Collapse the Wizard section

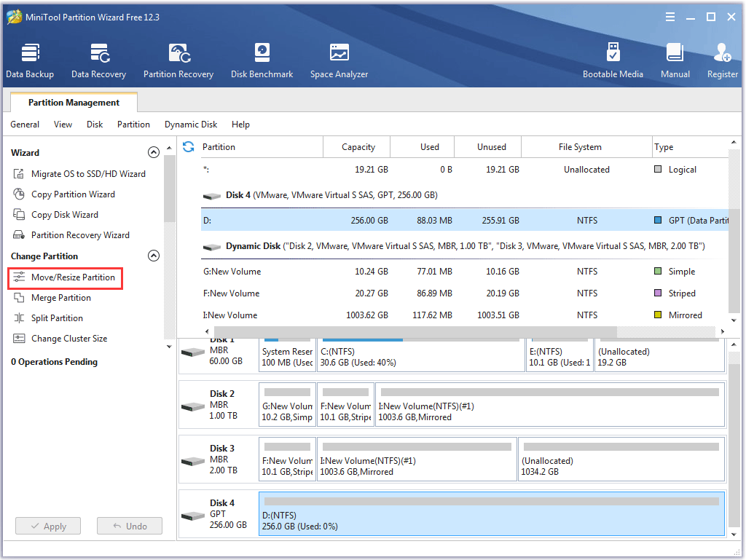tap(153, 152)
